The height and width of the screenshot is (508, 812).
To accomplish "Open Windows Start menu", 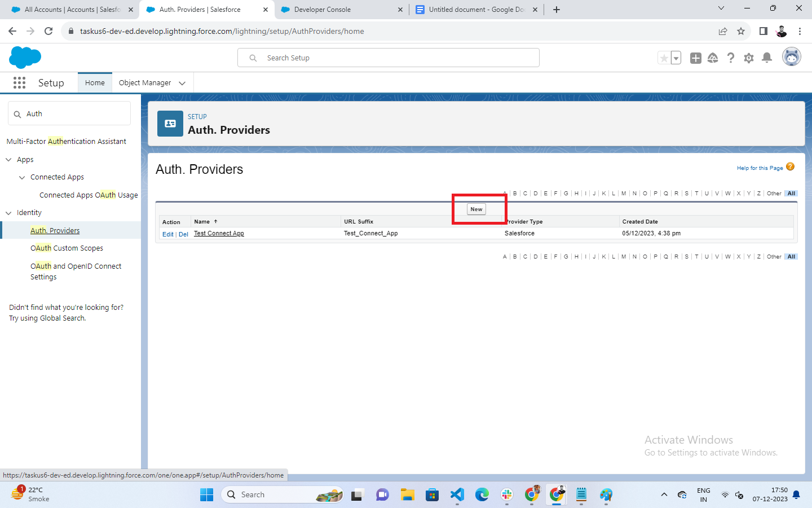I will pos(207,495).
